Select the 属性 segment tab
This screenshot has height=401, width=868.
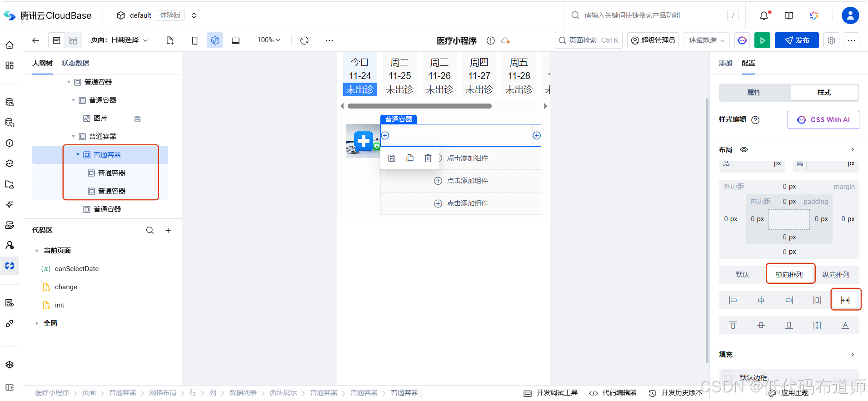(754, 93)
